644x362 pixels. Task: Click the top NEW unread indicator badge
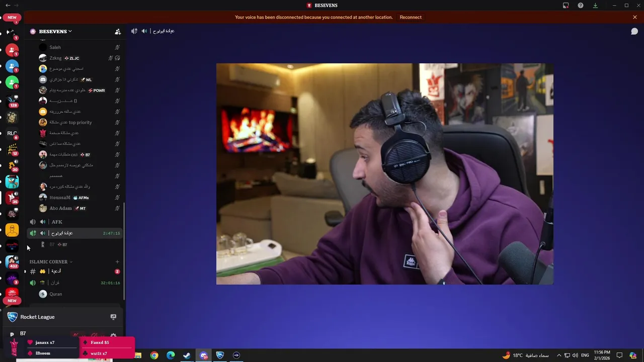(12, 17)
